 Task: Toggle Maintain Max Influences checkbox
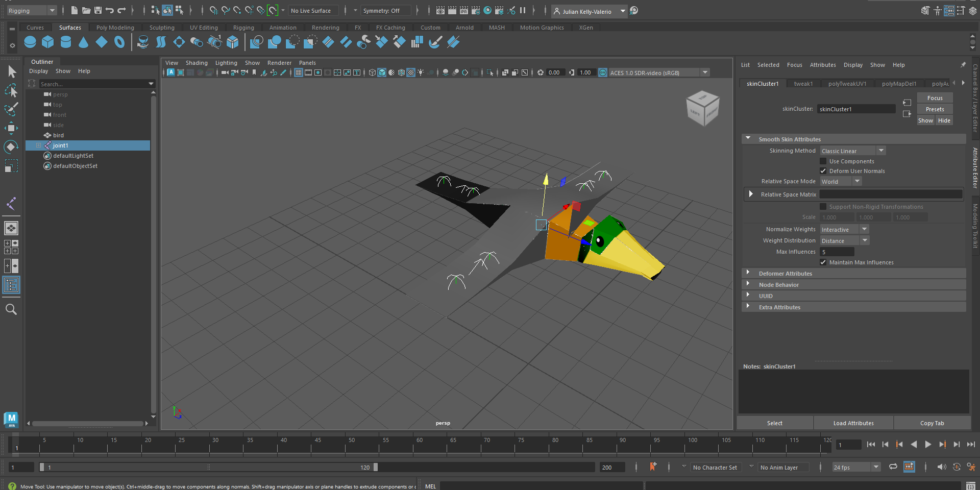click(x=823, y=262)
